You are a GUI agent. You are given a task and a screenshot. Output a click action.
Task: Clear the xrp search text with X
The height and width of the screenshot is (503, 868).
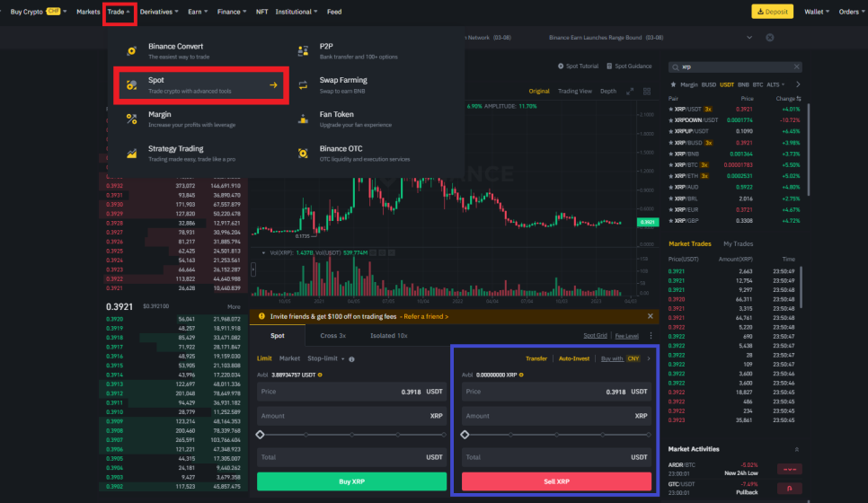tap(796, 67)
